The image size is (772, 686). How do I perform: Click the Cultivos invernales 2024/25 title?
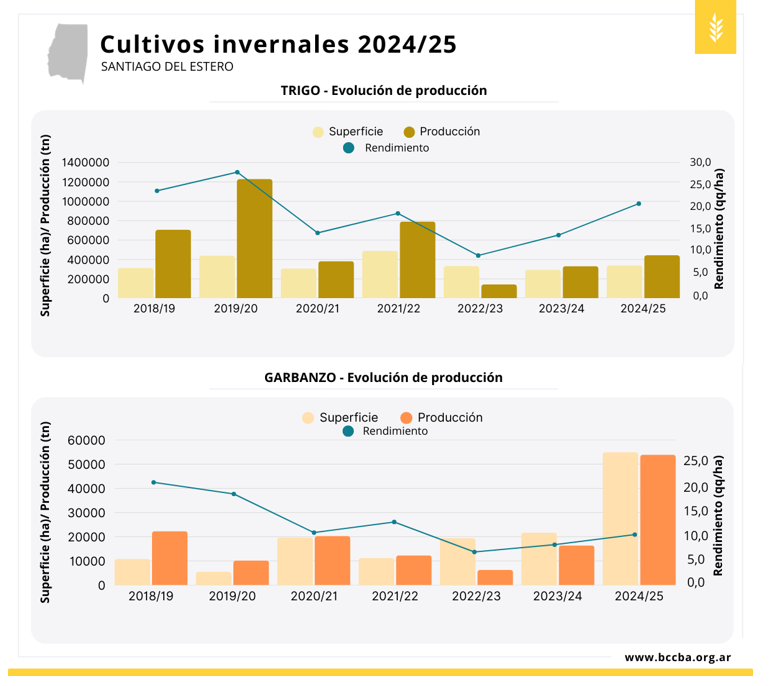[x=278, y=44]
